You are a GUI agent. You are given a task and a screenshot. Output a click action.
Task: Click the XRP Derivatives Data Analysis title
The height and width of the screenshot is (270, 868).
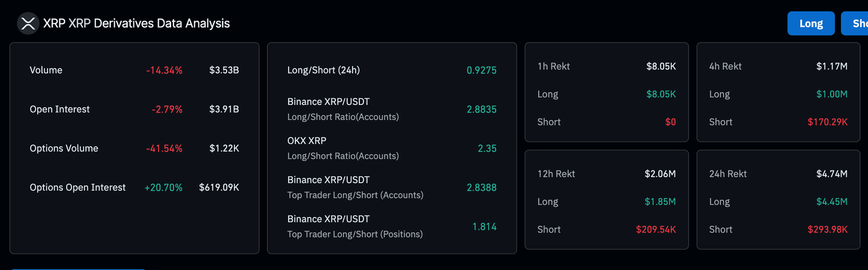click(x=136, y=24)
